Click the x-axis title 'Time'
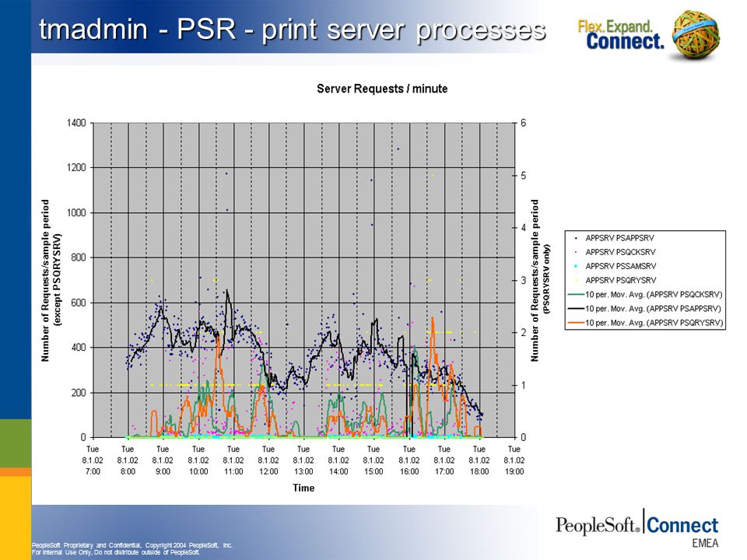747x560 pixels. [303, 488]
